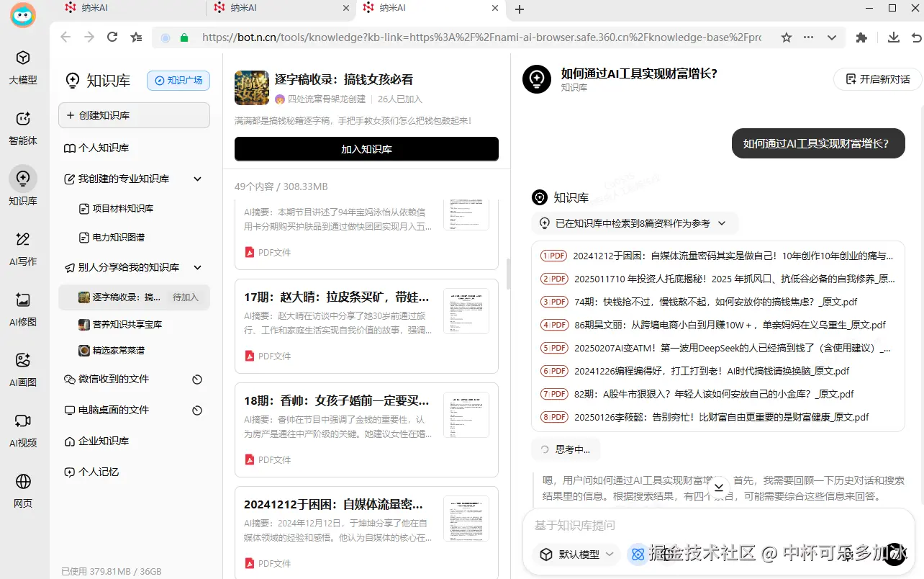Collapse 我创建的专业知识库 section

click(197, 179)
